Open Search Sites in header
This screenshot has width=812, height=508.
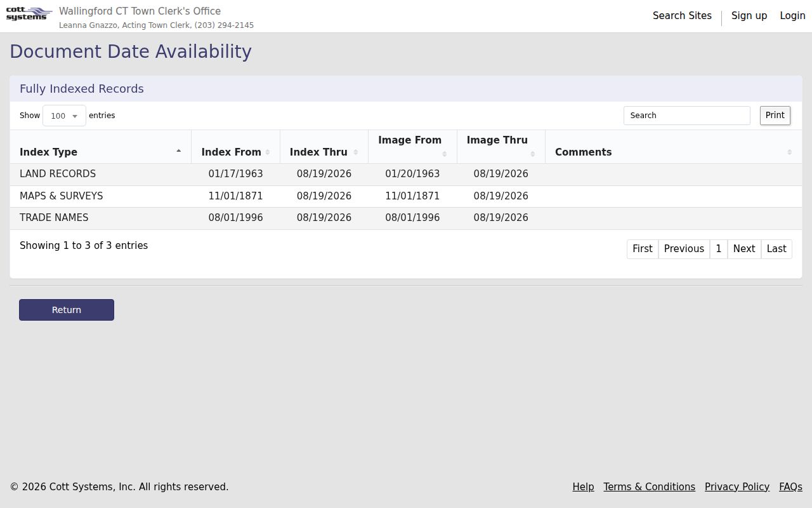click(x=682, y=16)
